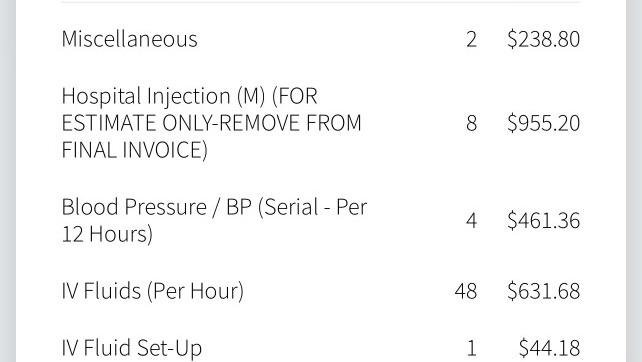Select "FINAL INVOICE)" text

click(135, 150)
